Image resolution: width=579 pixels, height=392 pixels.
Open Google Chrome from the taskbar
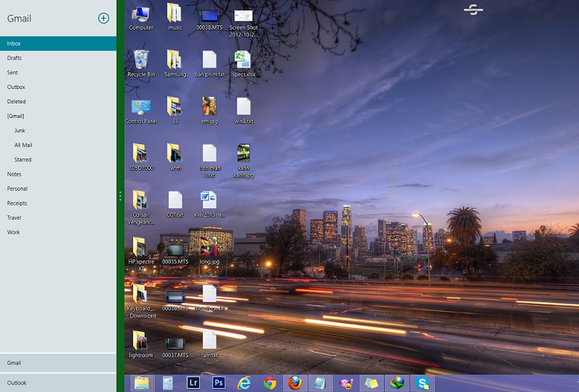[269, 383]
